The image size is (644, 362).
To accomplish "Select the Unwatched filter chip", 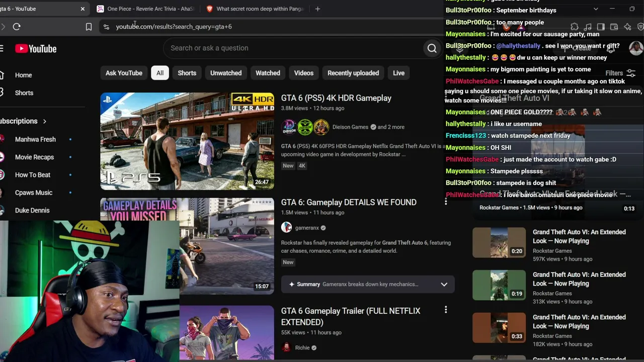I will coord(226,73).
